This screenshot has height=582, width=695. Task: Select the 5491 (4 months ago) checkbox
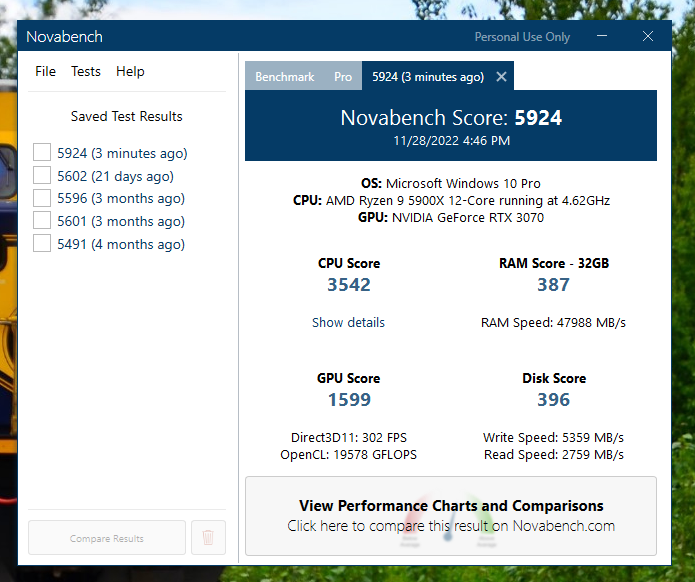[x=42, y=243]
